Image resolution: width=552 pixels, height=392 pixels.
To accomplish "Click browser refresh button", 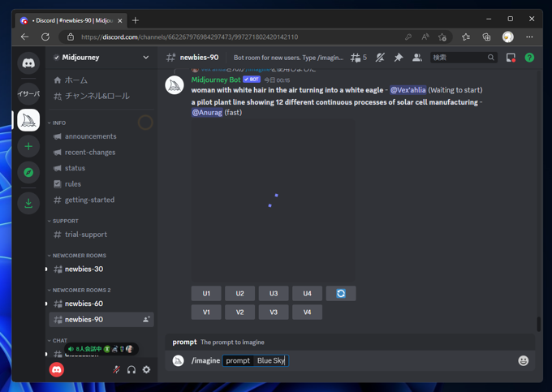I will click(x=45, y=37).
